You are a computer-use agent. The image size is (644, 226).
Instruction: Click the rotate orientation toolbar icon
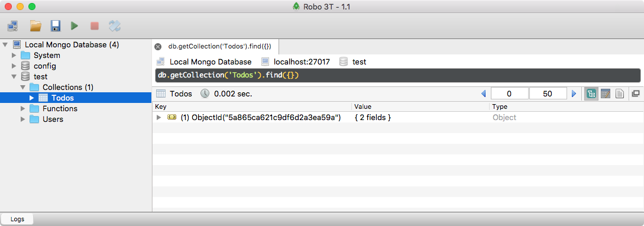click(114, 26)
